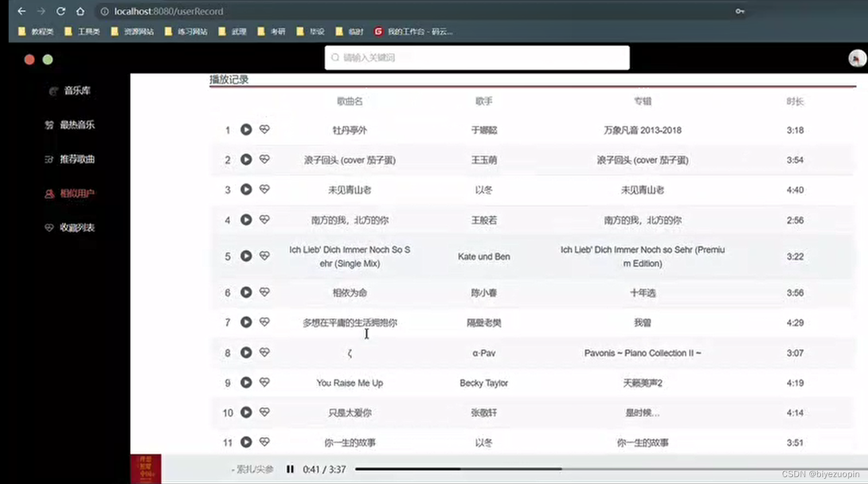Image resolution: width=868 pixels, height=484 pixels.
Task: Play You Raise Me Up
Action: 246,382
